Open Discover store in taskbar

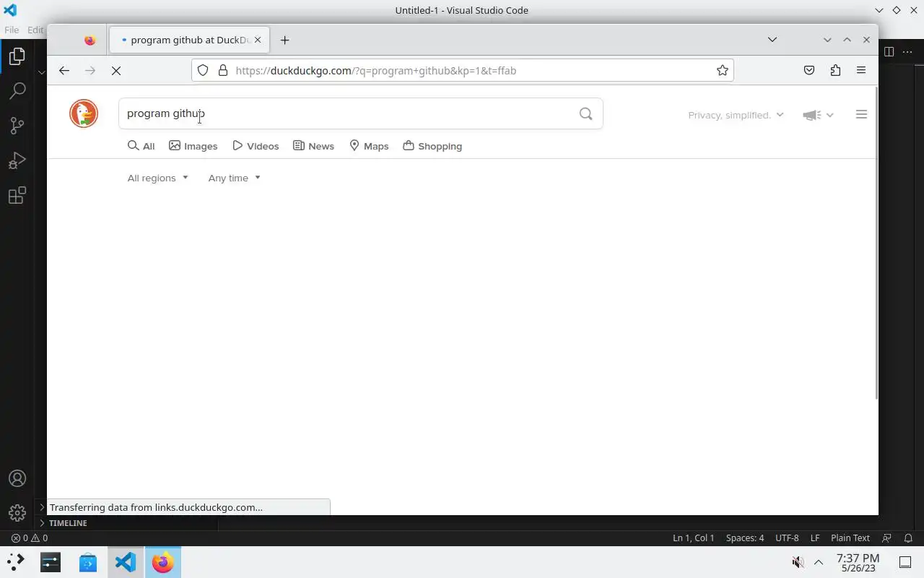(88, 561)
